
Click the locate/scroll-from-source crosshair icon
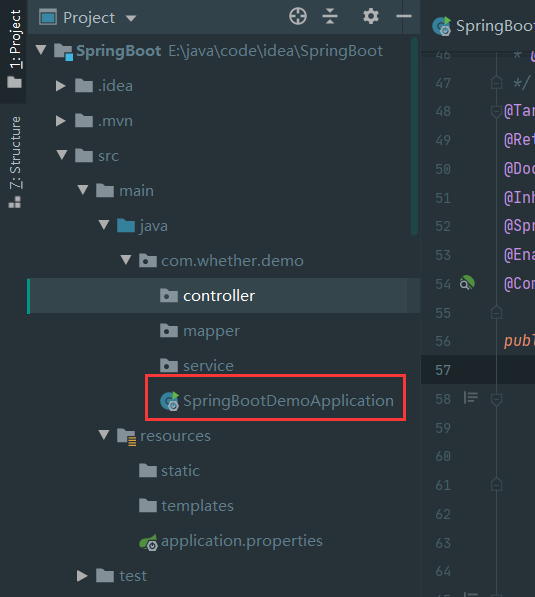298,17
